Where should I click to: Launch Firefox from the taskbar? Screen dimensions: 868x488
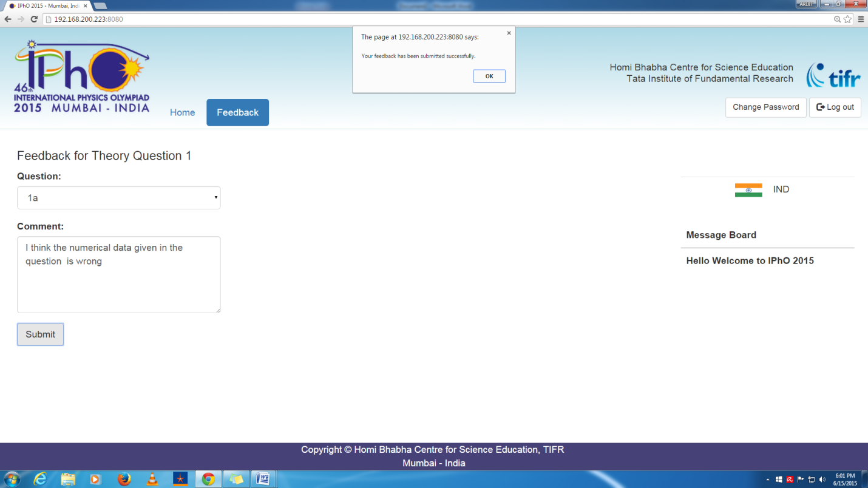(124, 479)
